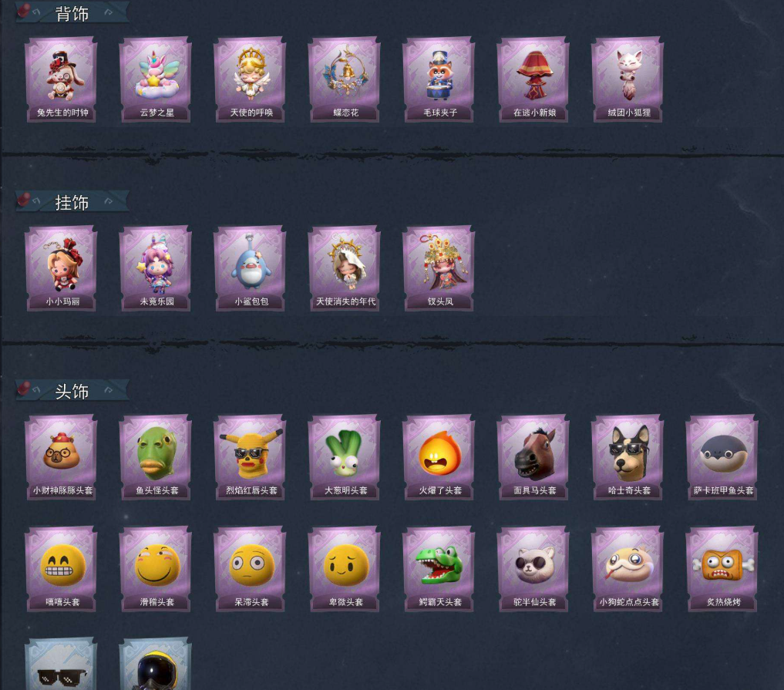This screenshot has width=784, height=690.
Task: Select the 面具马头套 horse mask
Action: click(x=534, y=457)
